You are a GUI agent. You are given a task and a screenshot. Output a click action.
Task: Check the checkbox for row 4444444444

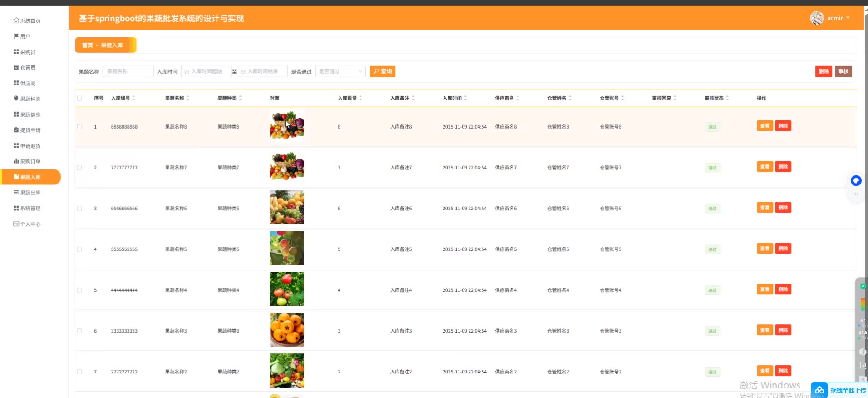(x=79, y=290)
